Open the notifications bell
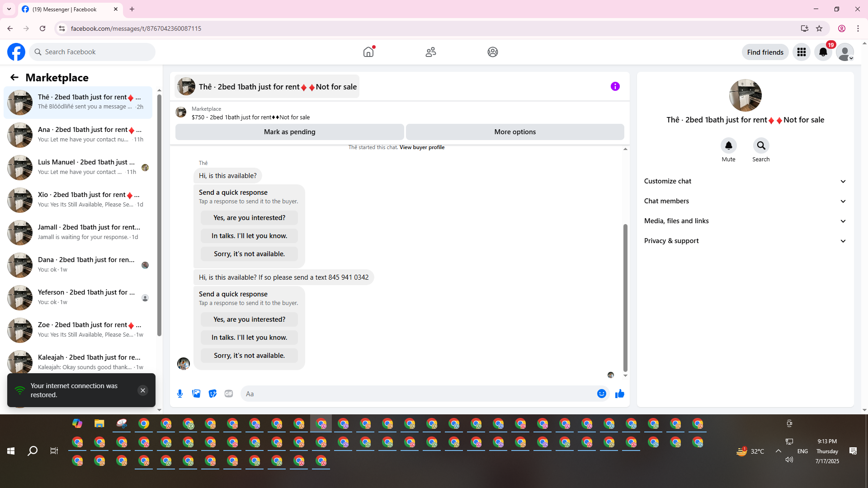This screenshot has width=868, height=488. 823,52
